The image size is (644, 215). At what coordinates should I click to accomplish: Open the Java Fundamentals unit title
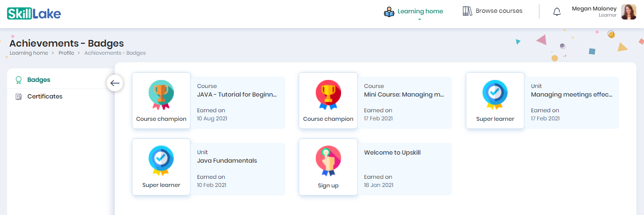(227, 161)
